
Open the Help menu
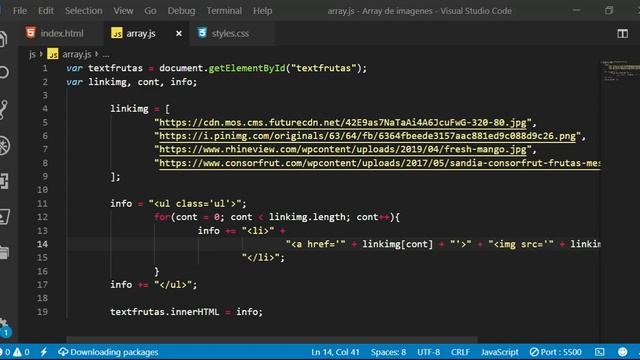(262, 11)
